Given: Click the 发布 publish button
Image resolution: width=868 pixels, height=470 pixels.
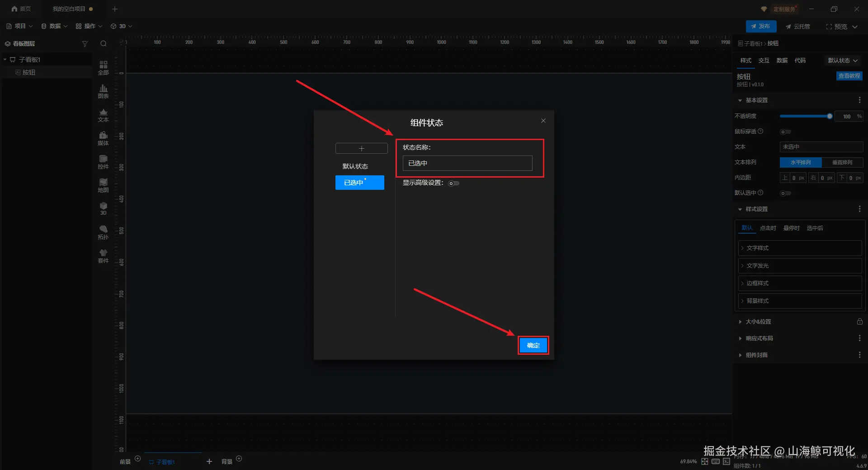Looking at the screenshot, I should (761, 26).
